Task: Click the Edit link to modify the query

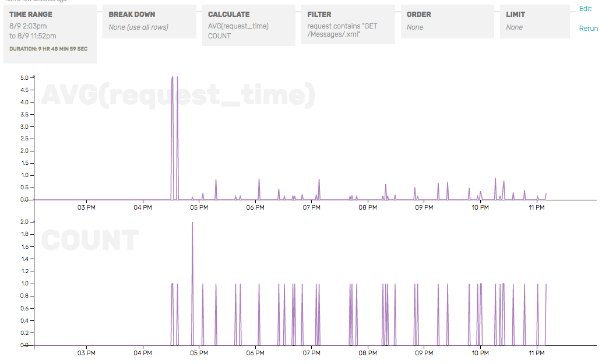Action: [585, 8]
